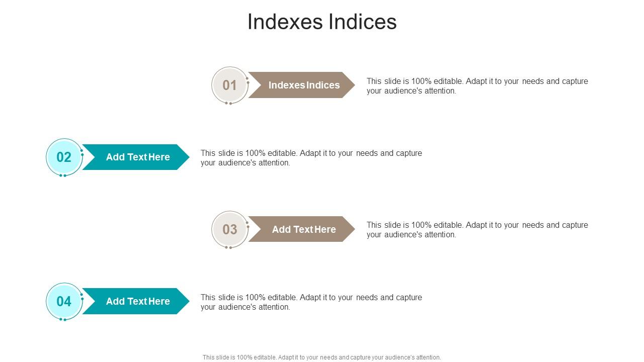Viewport: 644px width, 362px height.
Task: Click the two dots beneath circle 03
Action: click(228, 247)
